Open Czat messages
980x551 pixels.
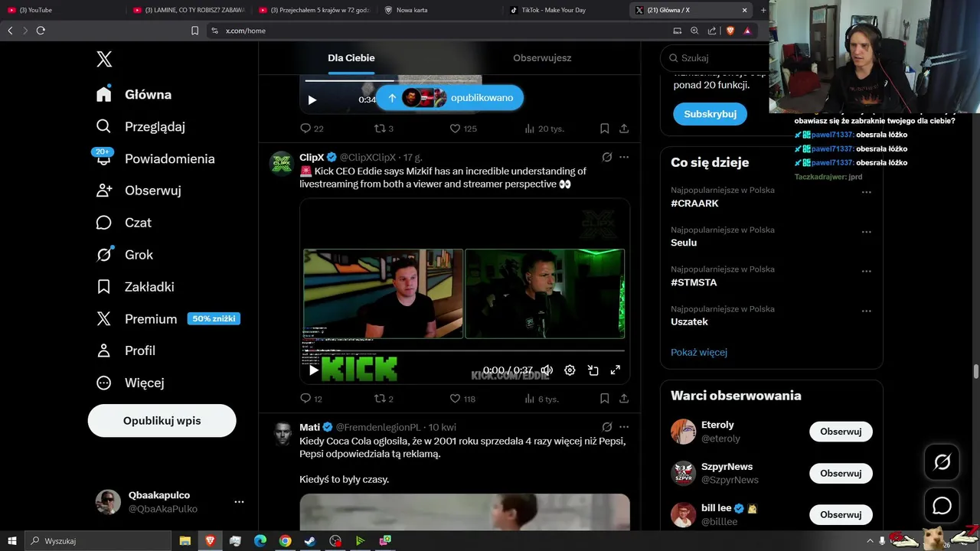tap(124, 223)
